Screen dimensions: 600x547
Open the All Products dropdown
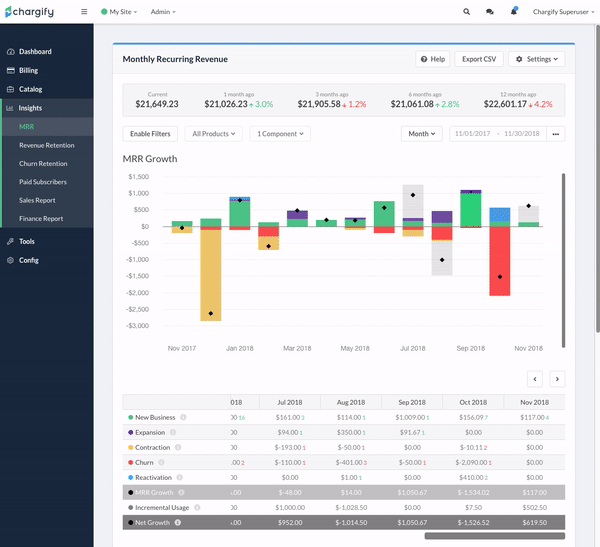coord(213,133)
